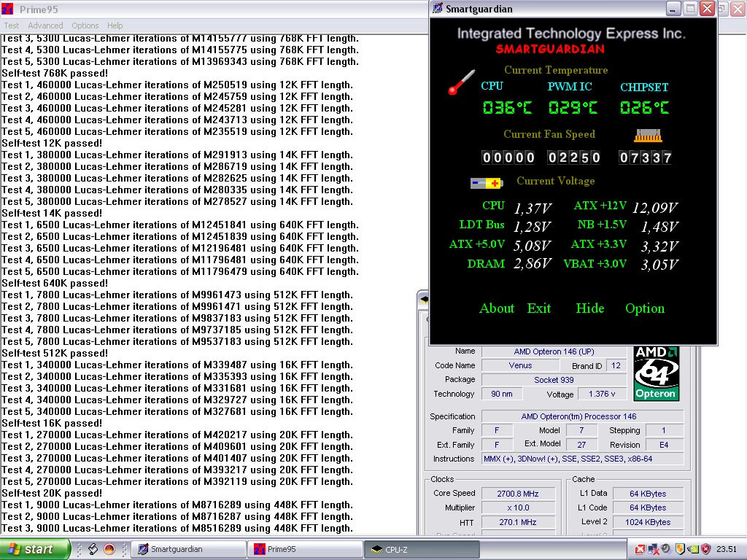Click the CPU temperature reading 036°C
747x560 pixels.
tap(507, 108)
